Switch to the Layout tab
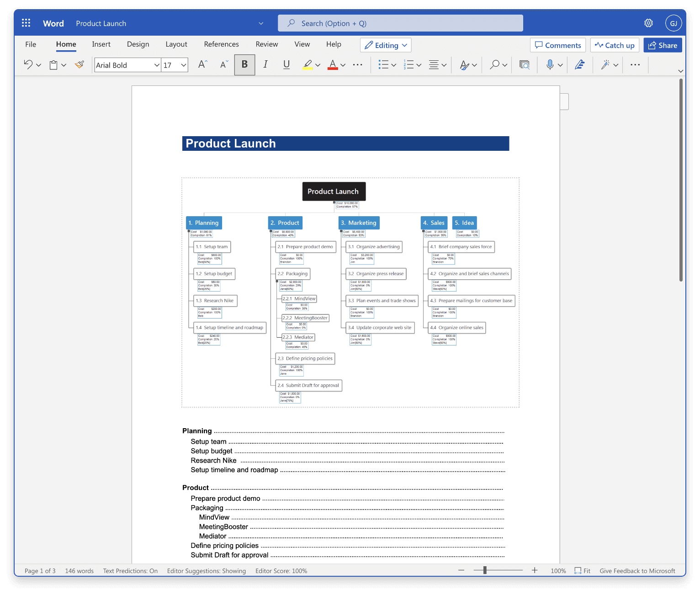700x595 pixels. point(176,44)
